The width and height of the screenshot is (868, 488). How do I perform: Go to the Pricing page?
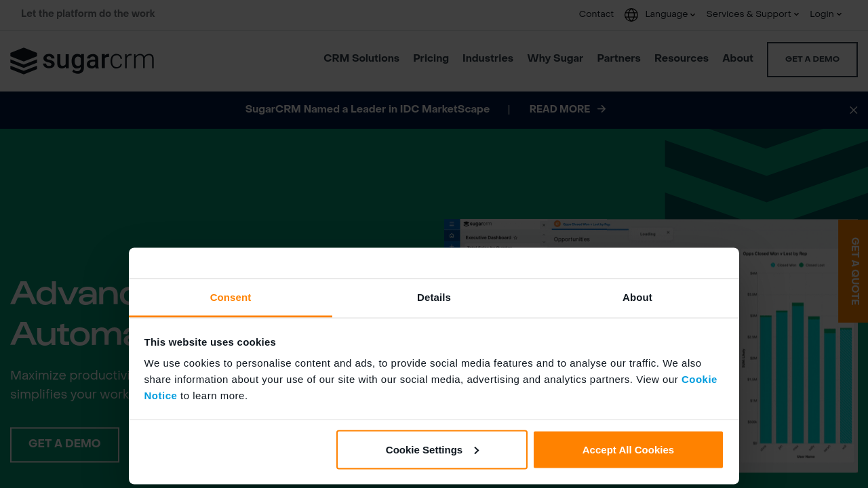[x=431, y=58]
